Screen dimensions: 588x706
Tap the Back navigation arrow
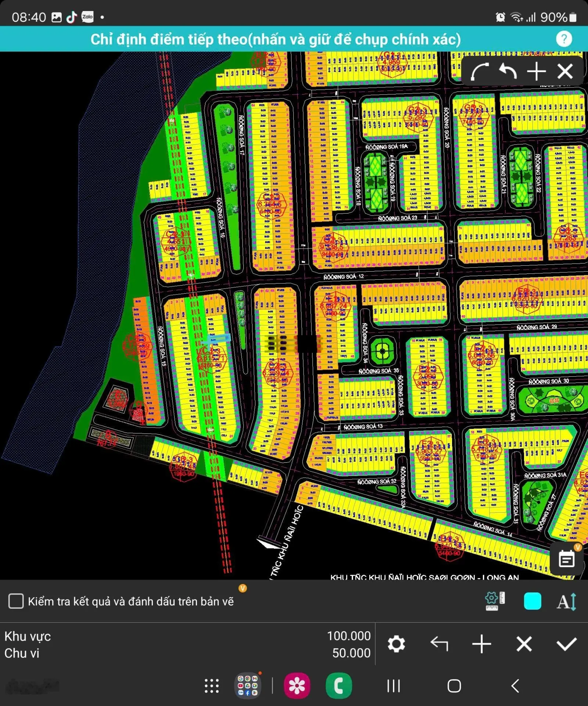(x=515, y=686)
